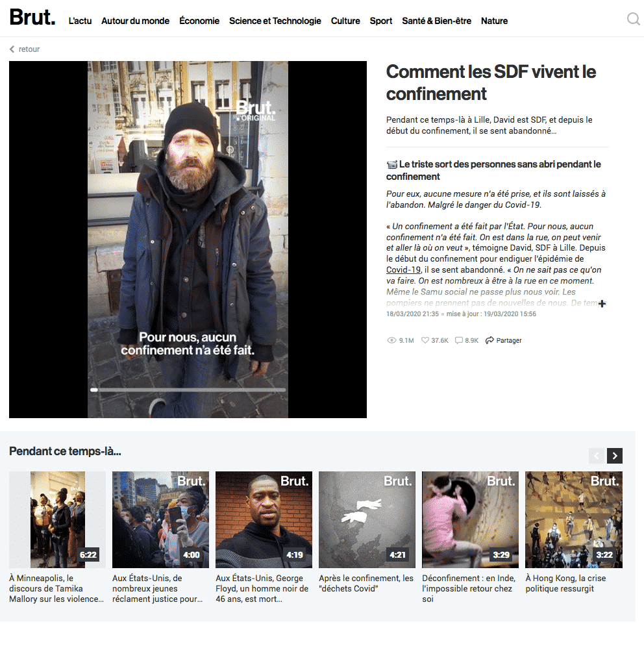Image resolution: width=644 pixels, height=648 pixels.
Task: Open the search magnifier icon
Action: (x=633, y=19)
